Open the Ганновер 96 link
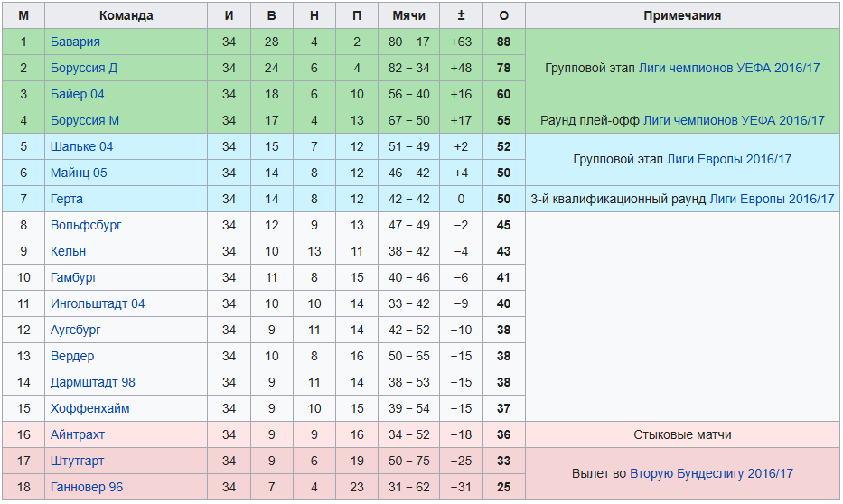 pyautogui.click(x=87, y=487)
